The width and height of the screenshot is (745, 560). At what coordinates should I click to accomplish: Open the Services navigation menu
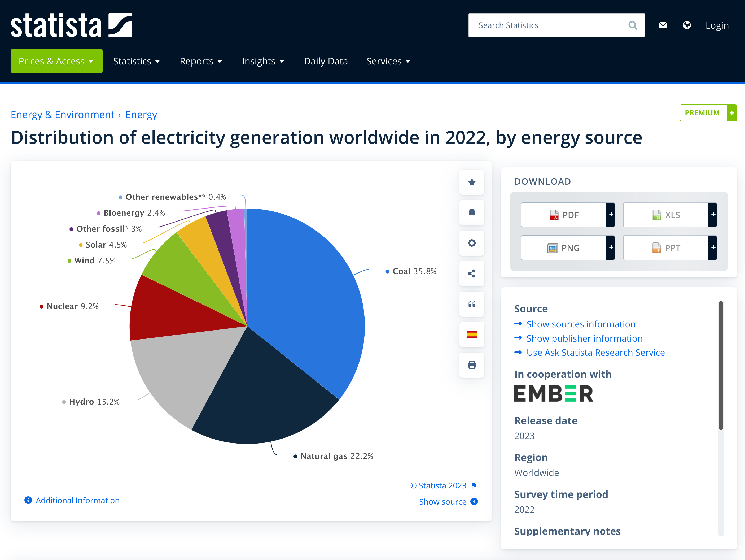(388, 61)
